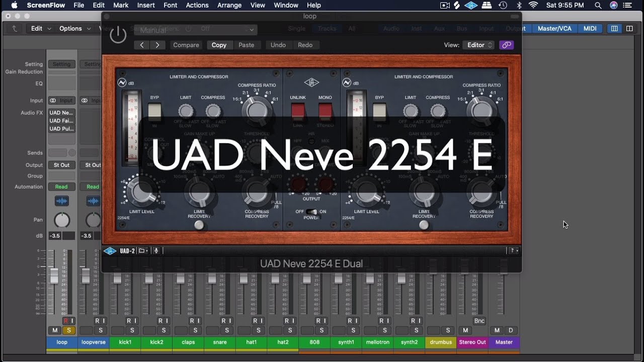Toggle left channel BYP bypass switch
This screenshot has height=362, width=644.
tap(154, 113)
